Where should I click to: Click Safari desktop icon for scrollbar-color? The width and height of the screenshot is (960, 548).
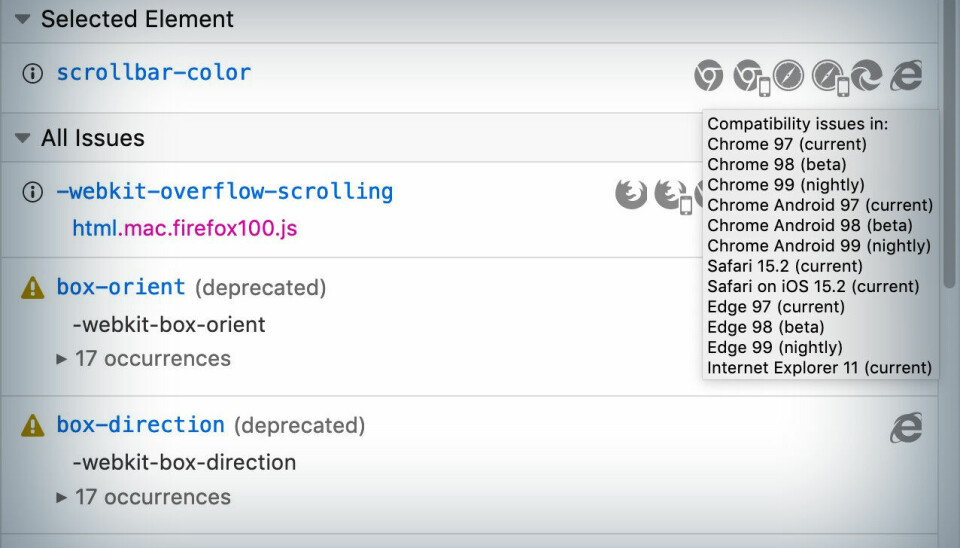click(788, 76)
